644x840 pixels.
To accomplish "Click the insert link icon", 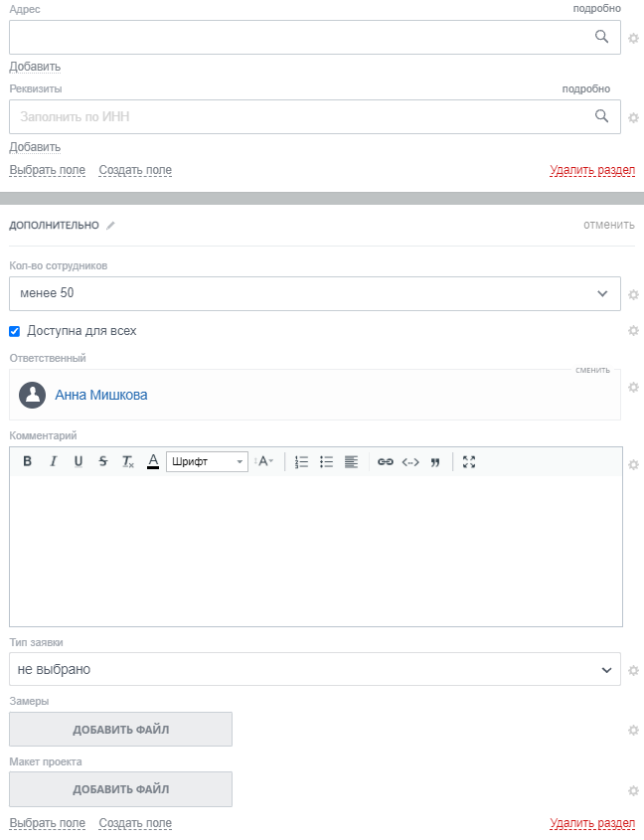I will 386,461.
